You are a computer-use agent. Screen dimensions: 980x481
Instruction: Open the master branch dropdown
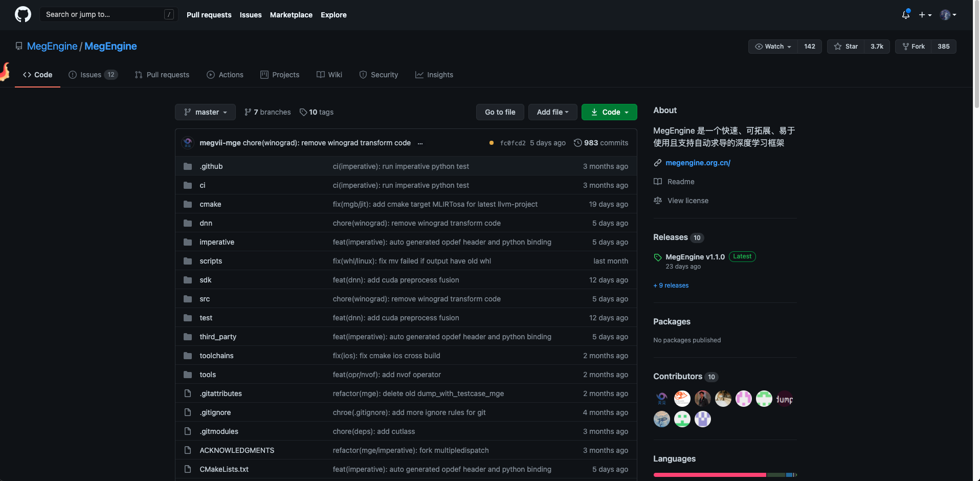click(x=205, y=112)
